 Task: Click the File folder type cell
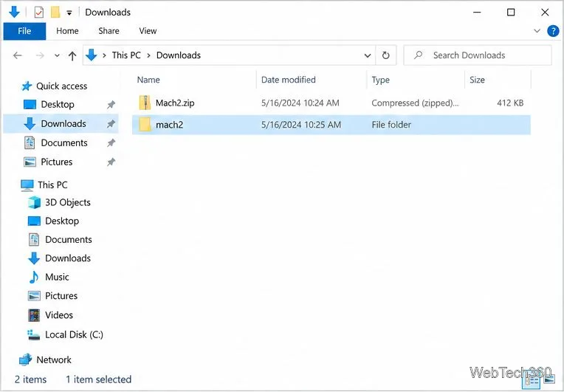[x=391, y=125]
